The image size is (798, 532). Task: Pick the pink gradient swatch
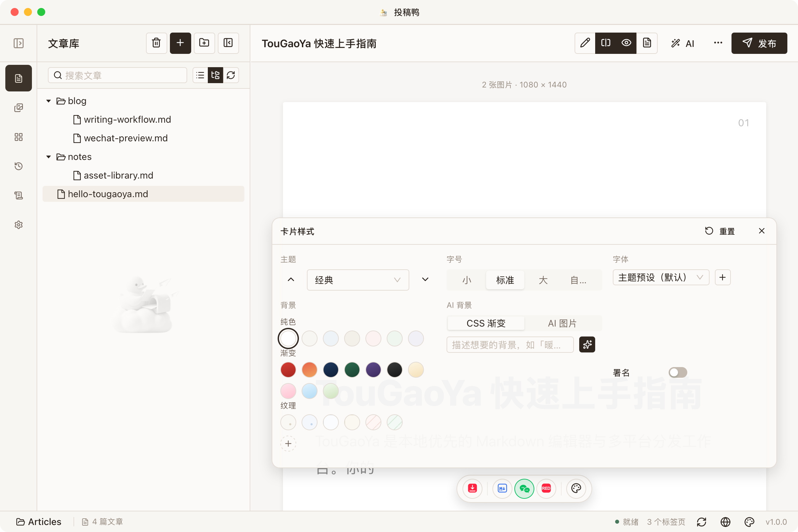coord(288,391)
